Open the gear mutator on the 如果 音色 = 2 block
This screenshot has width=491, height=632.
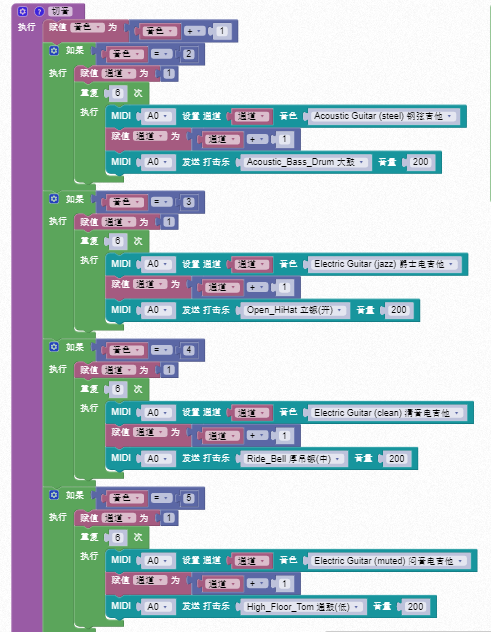[54, 50]
